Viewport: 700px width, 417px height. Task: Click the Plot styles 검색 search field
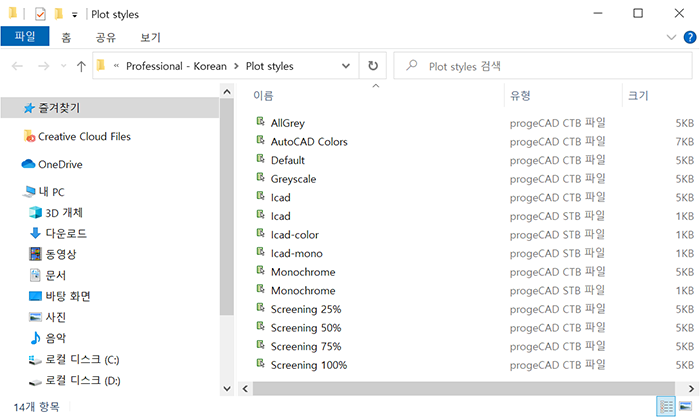(x=540, y=66)
